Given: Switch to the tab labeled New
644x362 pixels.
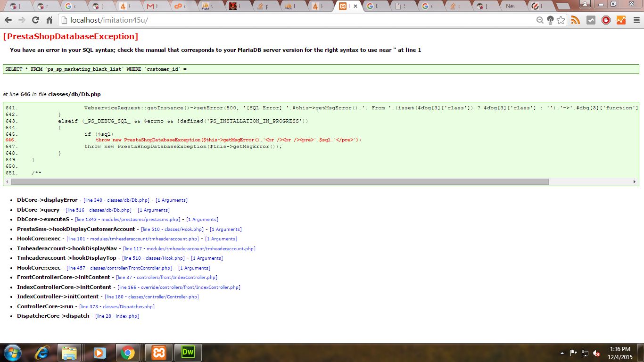Looking at the screenshot, I should (x=513, y=7).
